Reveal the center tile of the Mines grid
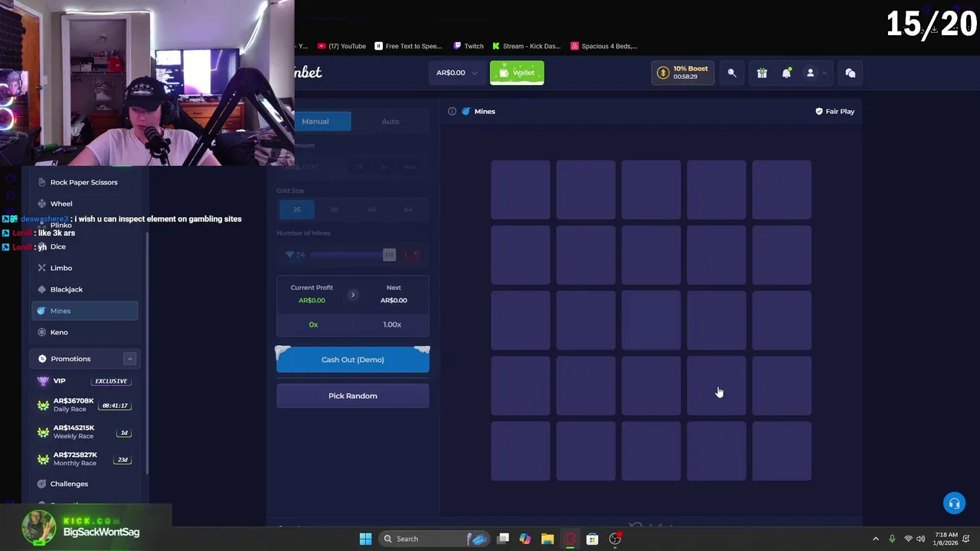Image resolution: width=980 pixels, height=551 pixels. coord(651,321)
